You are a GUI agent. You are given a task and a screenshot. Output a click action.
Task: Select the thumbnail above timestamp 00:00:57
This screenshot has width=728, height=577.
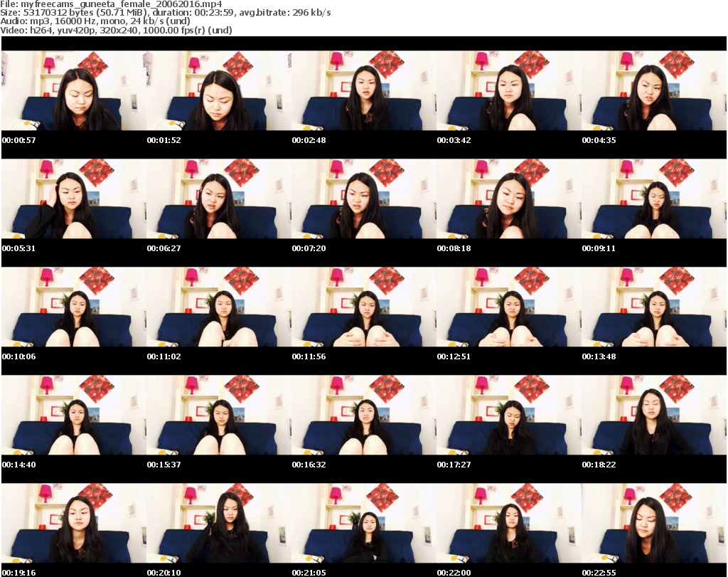[x=74, y=90]
